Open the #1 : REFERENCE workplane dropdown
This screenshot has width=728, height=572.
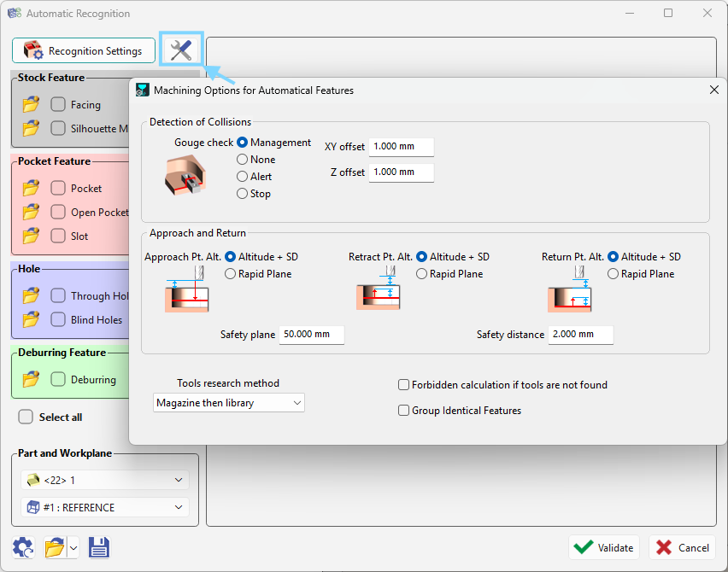point(103,508)
